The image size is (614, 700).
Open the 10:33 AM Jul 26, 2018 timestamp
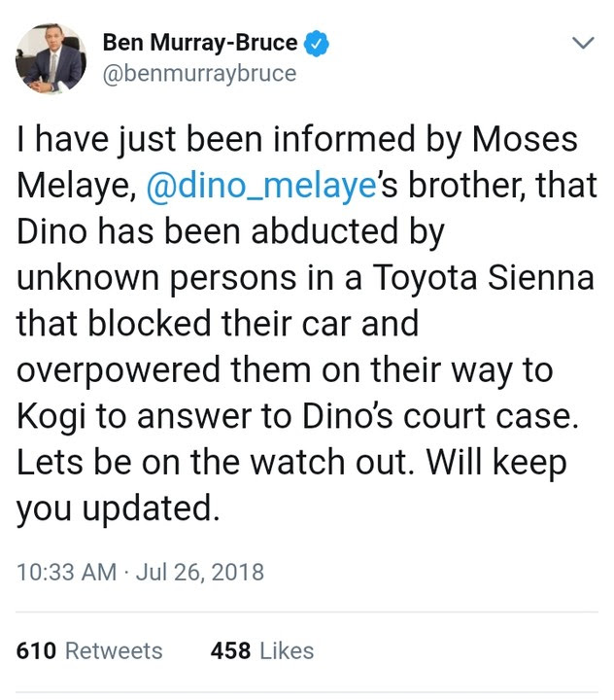point(140,572)
